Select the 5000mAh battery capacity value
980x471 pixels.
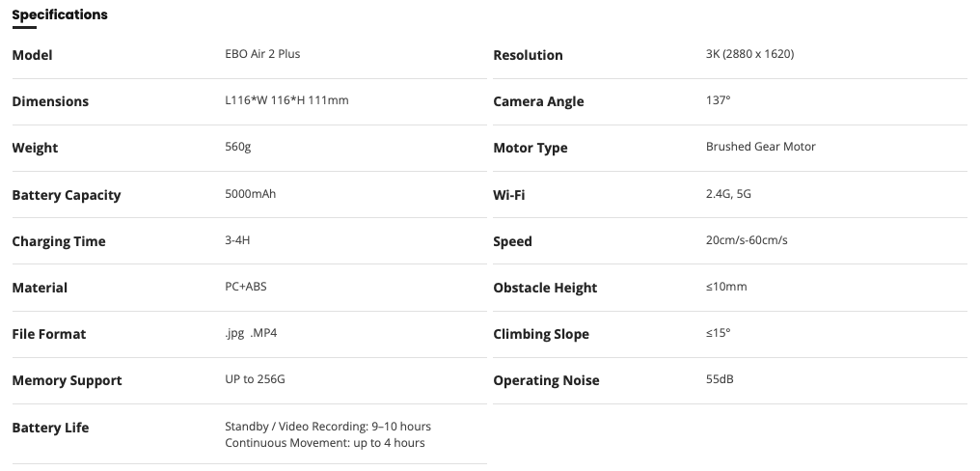point(250,194)
